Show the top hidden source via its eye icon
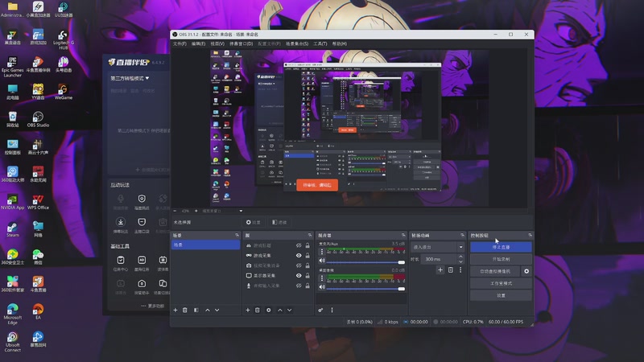The image size is (644, 362). (x=299, y=245)
